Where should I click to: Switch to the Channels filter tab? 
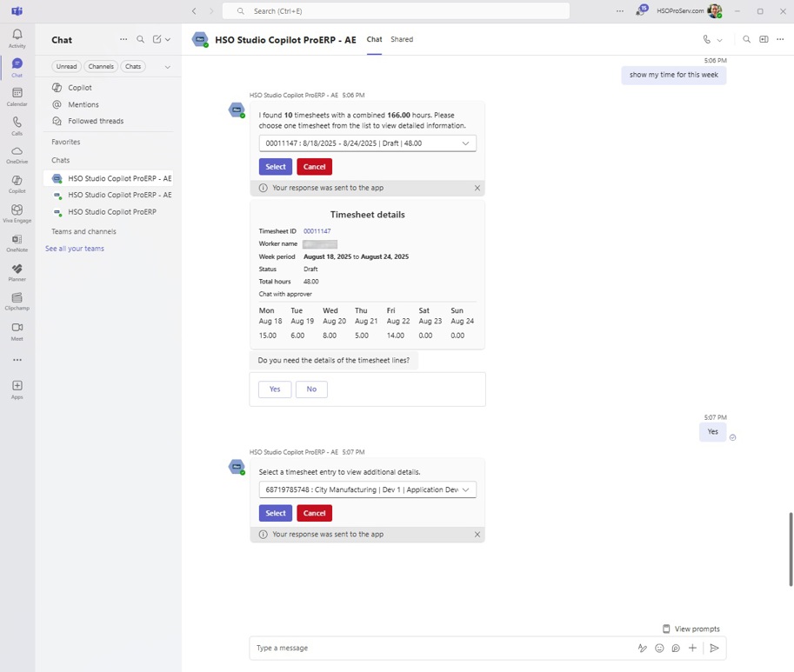(101, 66)
